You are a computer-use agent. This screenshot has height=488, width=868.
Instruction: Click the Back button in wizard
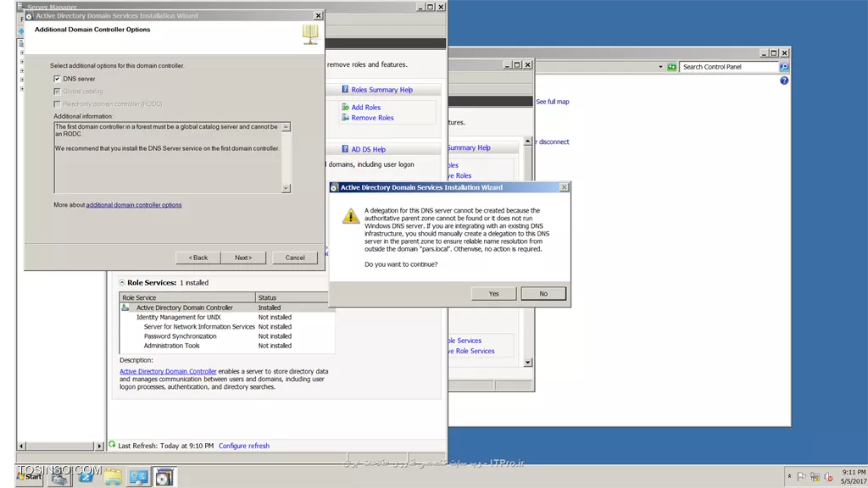198,258
